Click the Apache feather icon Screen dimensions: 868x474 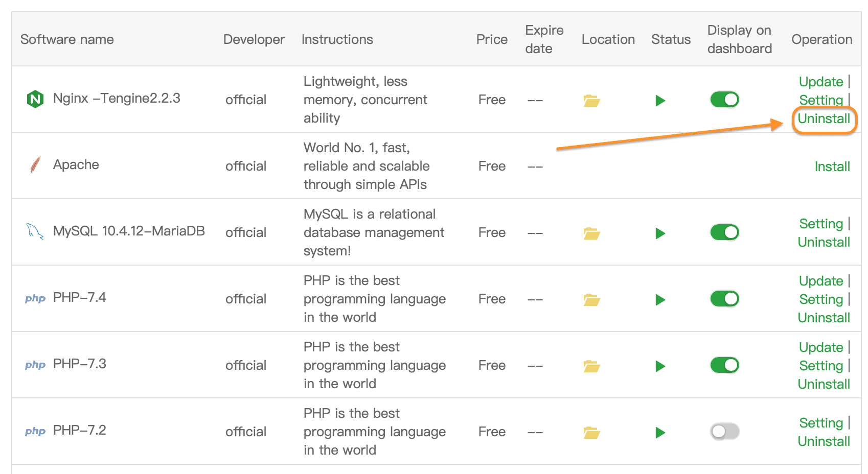tap(35, 164)
